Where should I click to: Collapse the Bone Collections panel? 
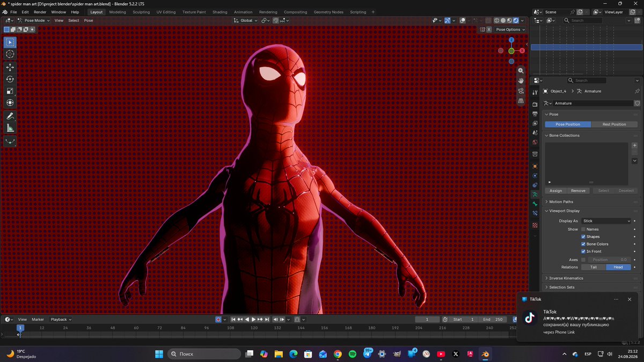(564, 136)
